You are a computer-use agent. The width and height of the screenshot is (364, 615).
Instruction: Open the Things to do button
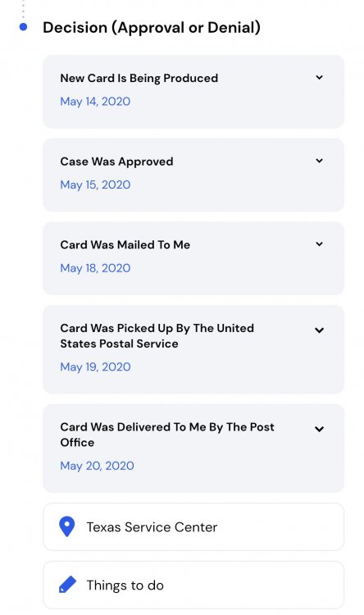click(193, 585)
